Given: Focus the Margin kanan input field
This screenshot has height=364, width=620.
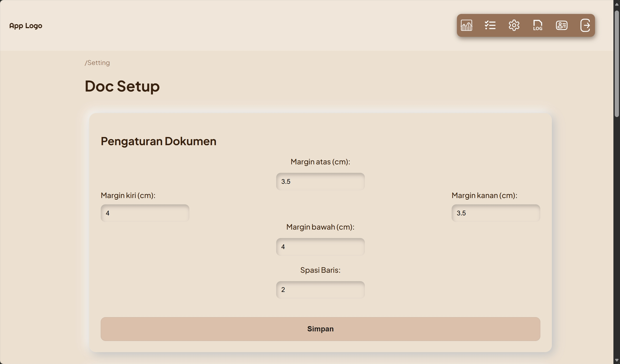Looking at the screenshot, I should coord(496,213).
